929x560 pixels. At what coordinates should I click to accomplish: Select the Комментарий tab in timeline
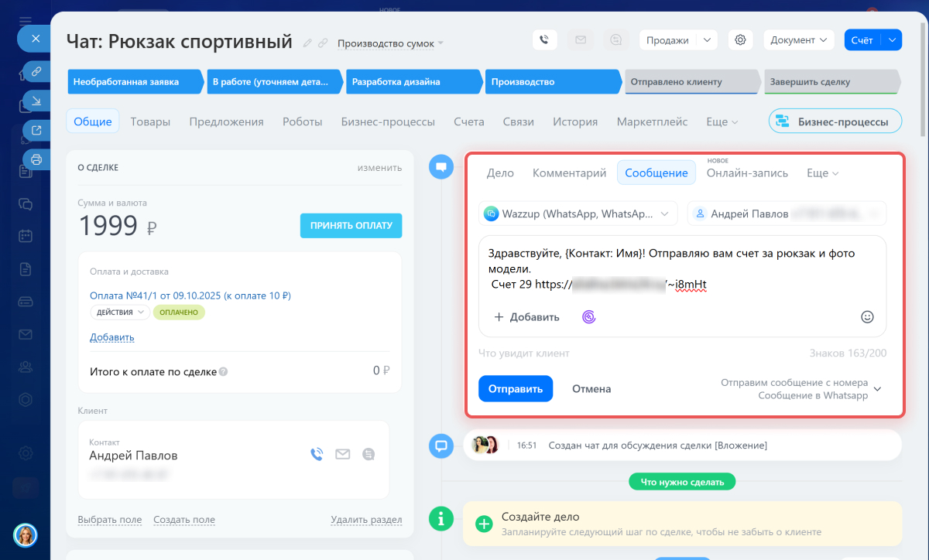click(x=569, y=172)
